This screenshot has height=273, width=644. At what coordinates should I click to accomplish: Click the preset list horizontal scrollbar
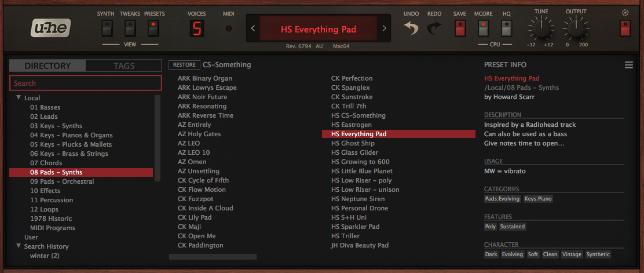tap(213, 257)
